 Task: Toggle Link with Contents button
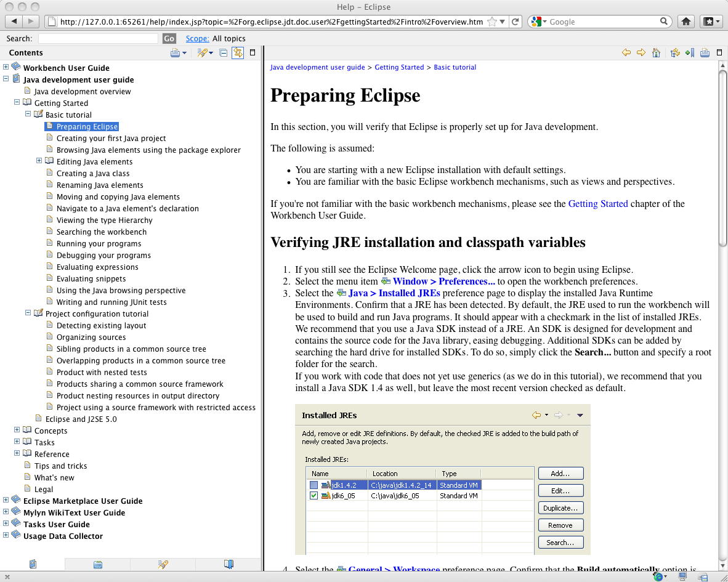pyautogui.click(x=238, y=53)
